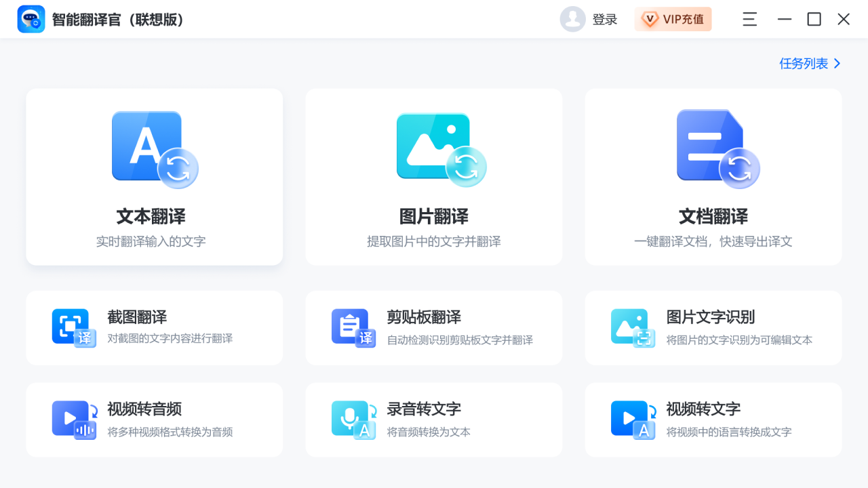
Task: Open 图片翻译 to translate images
Action: (433, 176)
